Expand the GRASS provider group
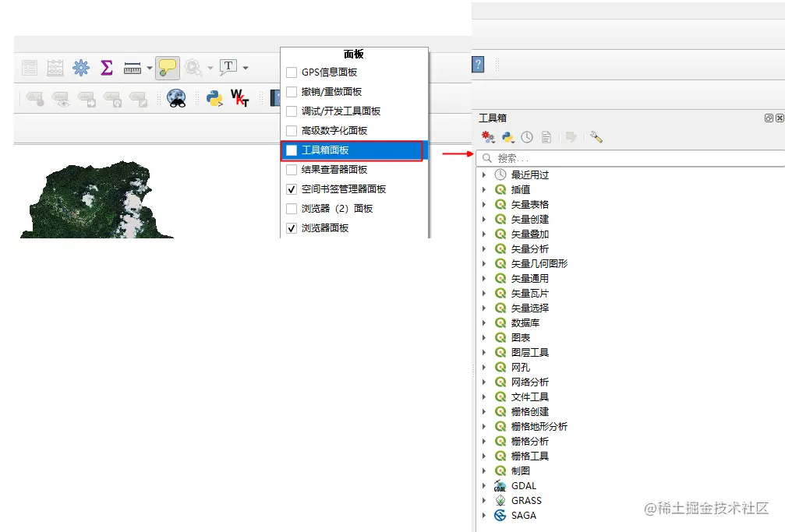This screenshot has height=532, width=785. (x=483, y=501)
